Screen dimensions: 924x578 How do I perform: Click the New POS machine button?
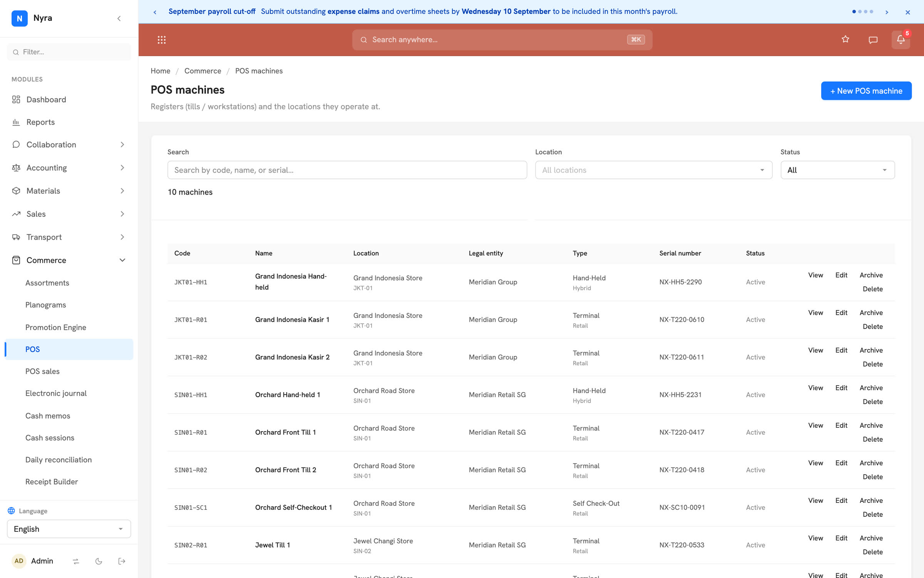[x=866, y=91]
